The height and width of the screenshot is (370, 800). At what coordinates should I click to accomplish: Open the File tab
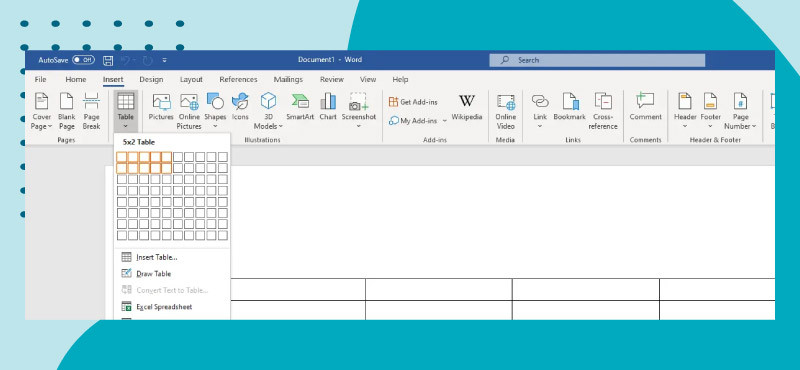(x=40, y=80)
